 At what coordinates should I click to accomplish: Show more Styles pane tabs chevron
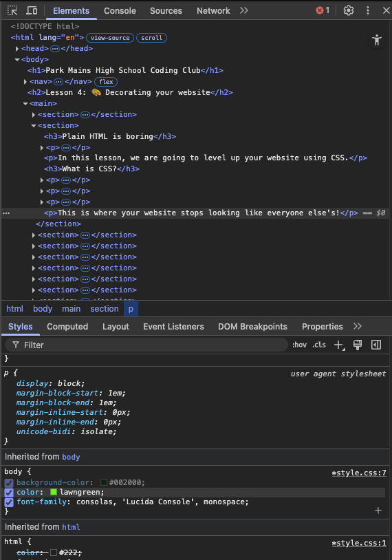358,326
